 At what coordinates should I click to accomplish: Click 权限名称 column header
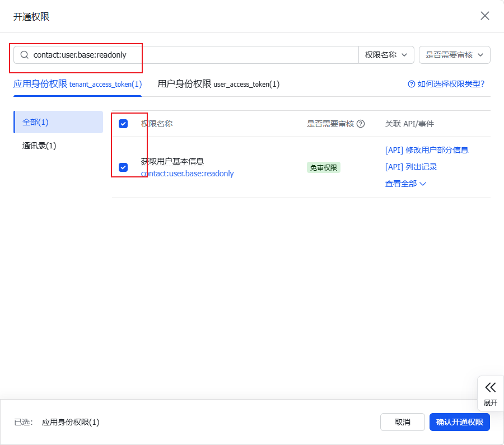coord(157,124)
